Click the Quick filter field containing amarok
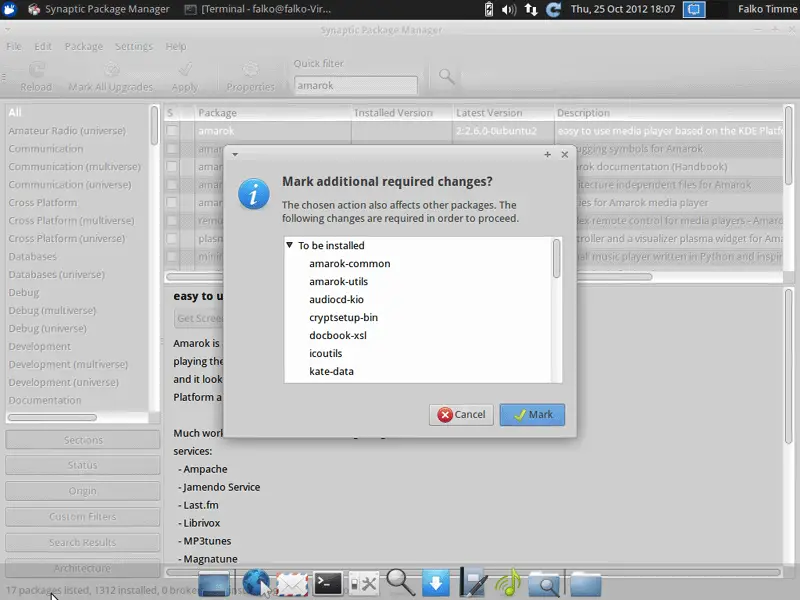Screen dimensions: 800x600 [356, 85]
